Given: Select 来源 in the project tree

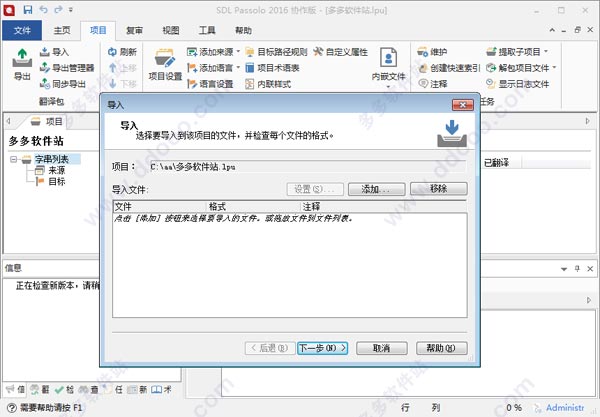Looking at the screenshot, I should (56, 170).
